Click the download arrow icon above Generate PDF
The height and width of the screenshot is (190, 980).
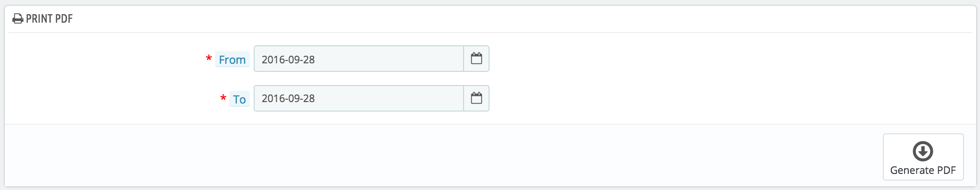(x=922, y=151)
